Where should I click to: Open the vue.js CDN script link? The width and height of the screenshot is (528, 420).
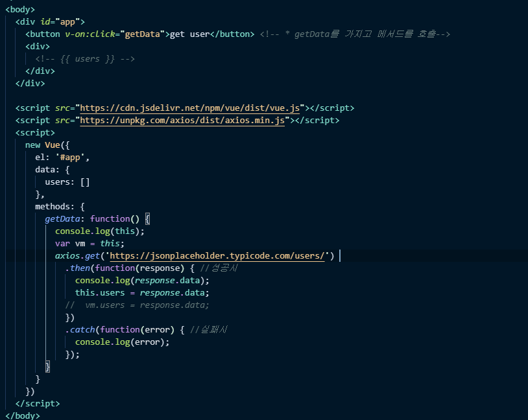point(189,108)
